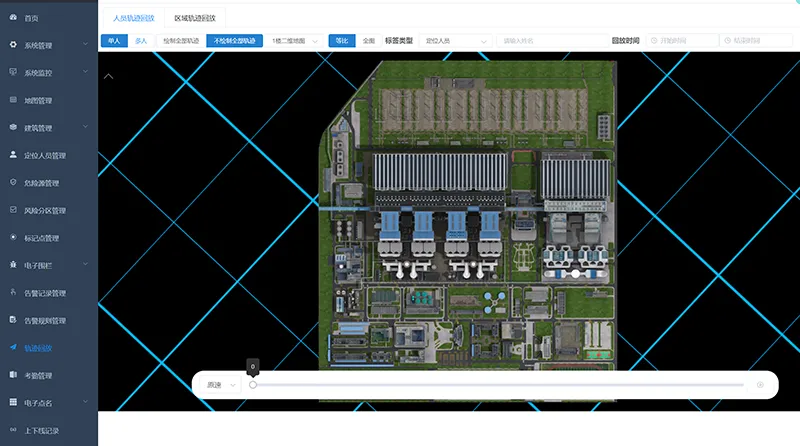The image size is (800, 446).
Task: Click the middle of the playback progress track
Action: point(498,385)
